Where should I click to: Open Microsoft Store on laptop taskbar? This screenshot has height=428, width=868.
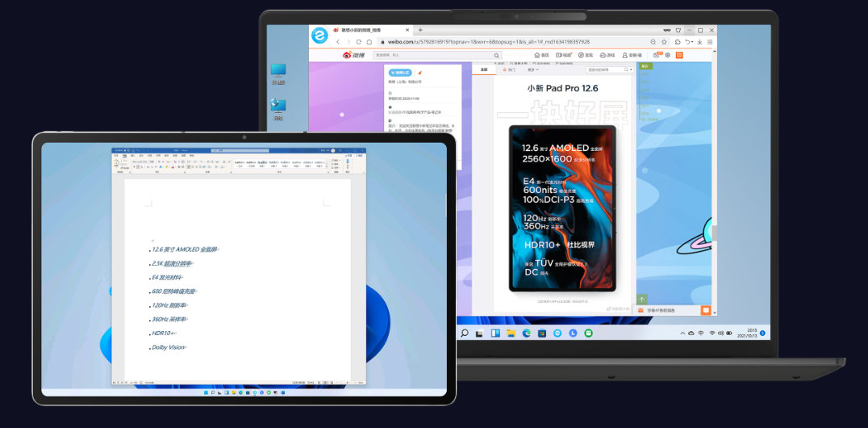click(542, 334)
